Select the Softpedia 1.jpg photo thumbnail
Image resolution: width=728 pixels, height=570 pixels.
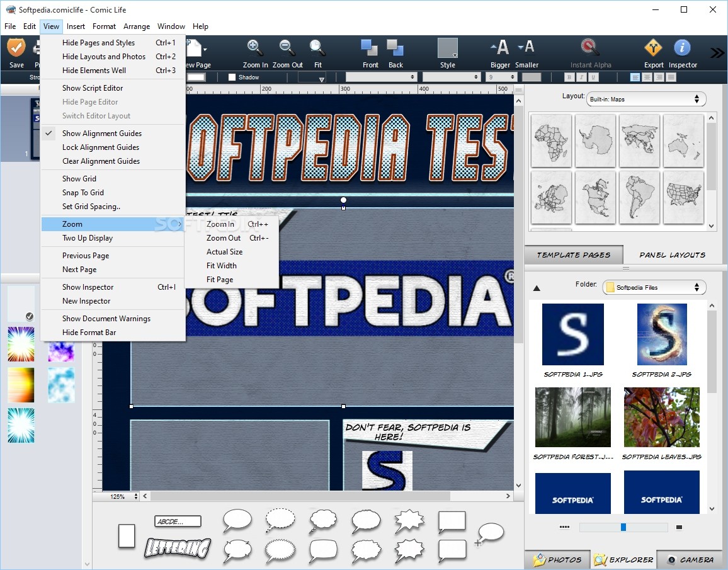pos(573,334)
